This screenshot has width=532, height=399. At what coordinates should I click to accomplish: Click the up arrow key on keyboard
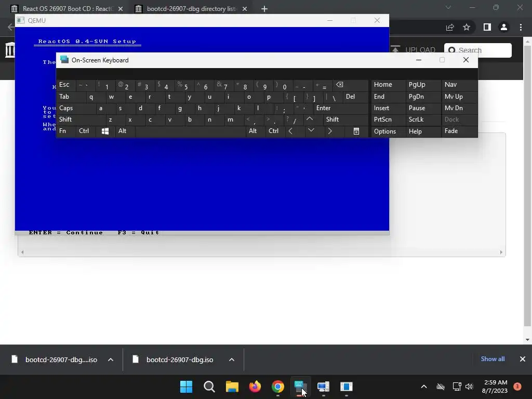(310, 119)
